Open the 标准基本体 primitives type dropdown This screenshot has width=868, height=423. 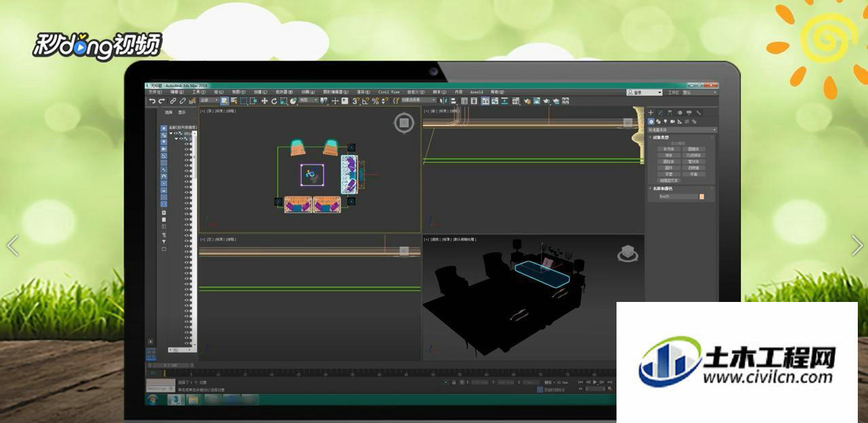pos(682,130)
